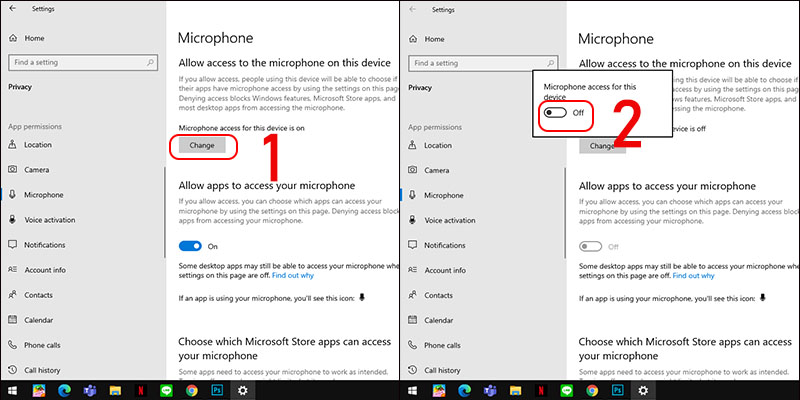Screen dimensions: 800x400
Task: Go back using the arrow in left Settings window
Action: [x=13, y=9]
